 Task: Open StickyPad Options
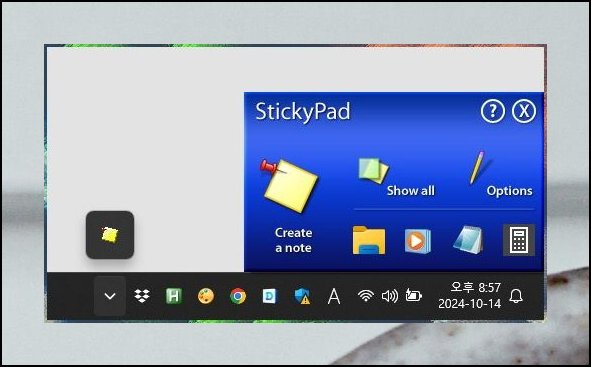point(509,191)
